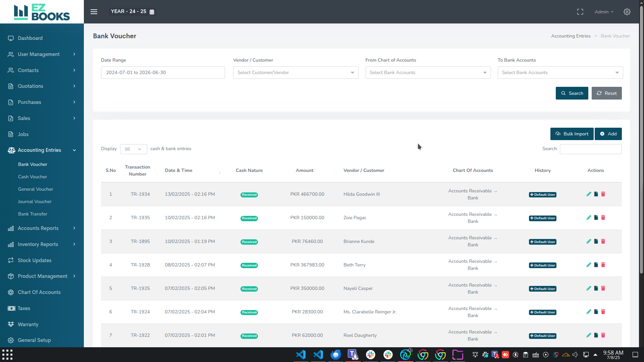The height and width of the screenshot is (362, 644).
Task: Open Slack from the taskbar
Action: [x=371, y=354]
